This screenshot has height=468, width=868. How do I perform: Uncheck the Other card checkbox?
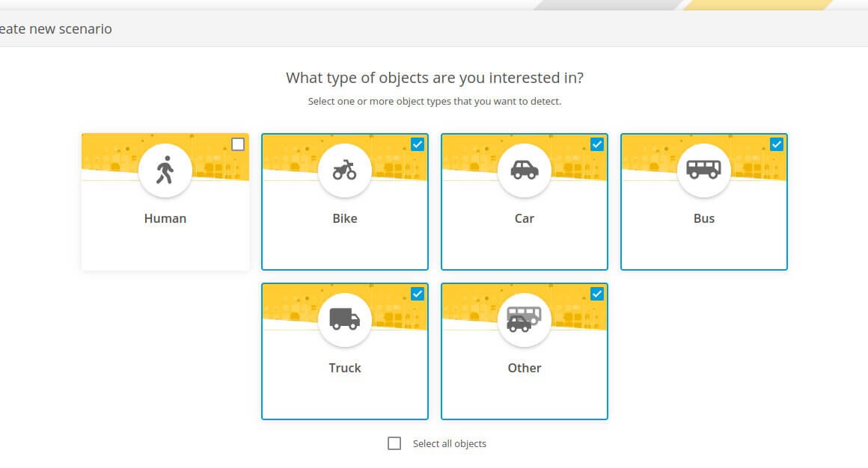pos(597,294)
